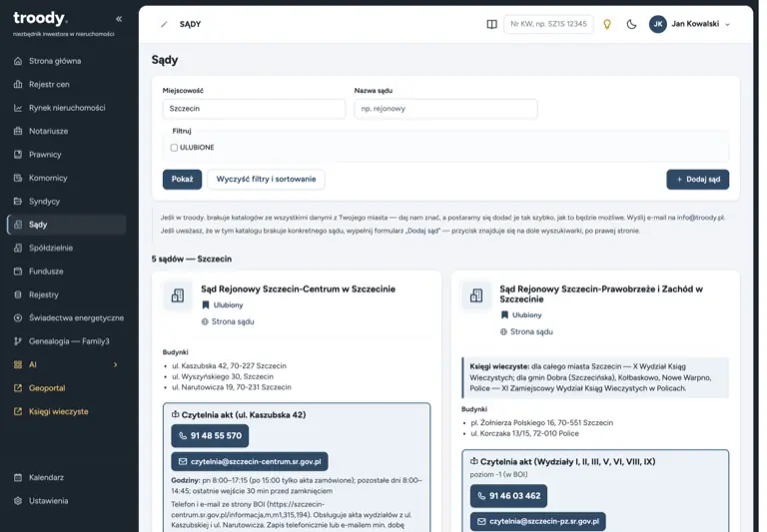This screenshot has height=532, width=767.
Task: Click the Sądy sidebar icon
Action: tap(18, 225)
